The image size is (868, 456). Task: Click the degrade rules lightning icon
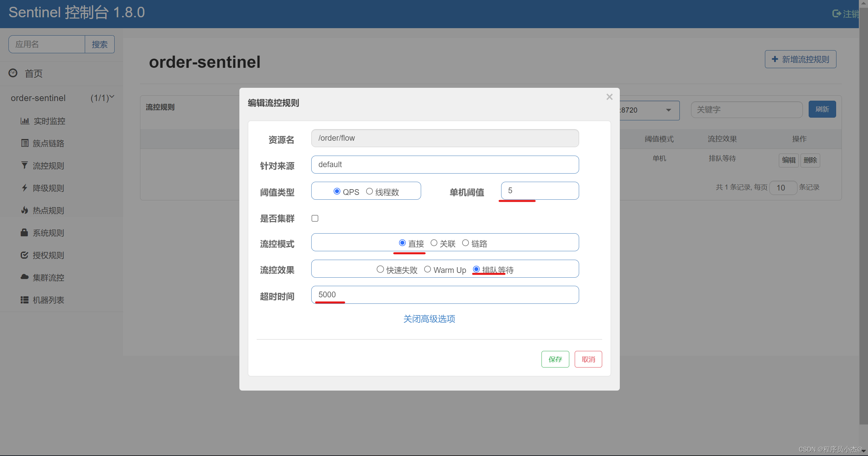pyautogui.click(x=24, y=188)
